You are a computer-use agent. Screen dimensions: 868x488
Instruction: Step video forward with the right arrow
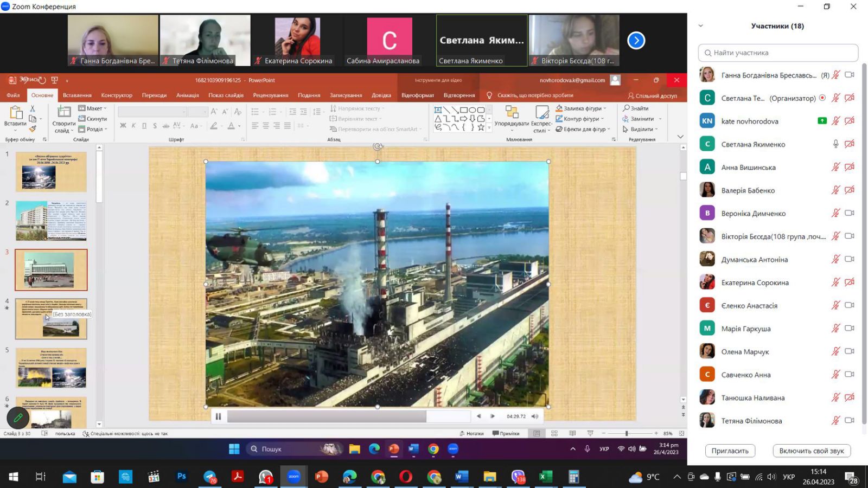pos(493,416)
